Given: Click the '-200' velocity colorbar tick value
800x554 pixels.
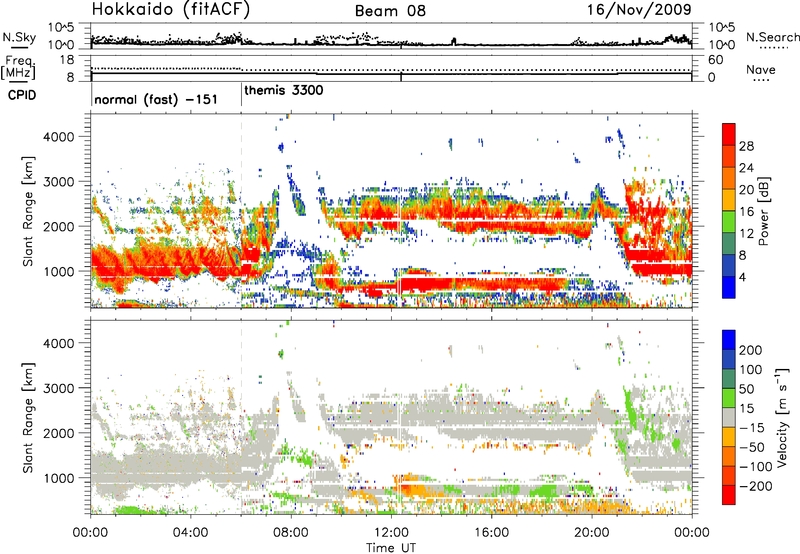Looking at the screenshot, I should click(754, 486).
